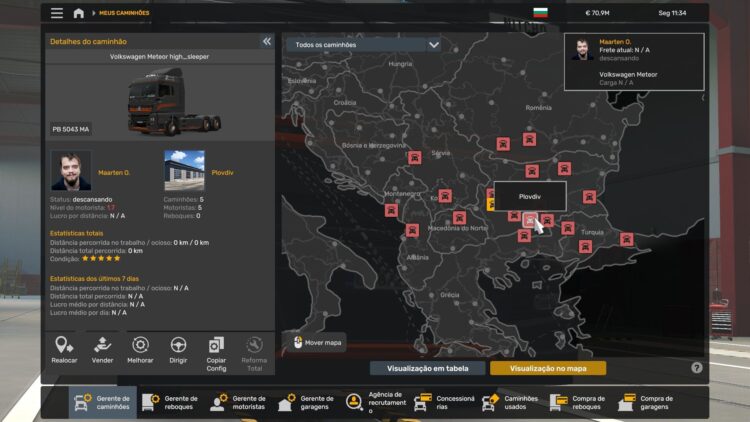Select truck marker below Montenegro label
Screen dimensions: 750x422
[391, 210]
